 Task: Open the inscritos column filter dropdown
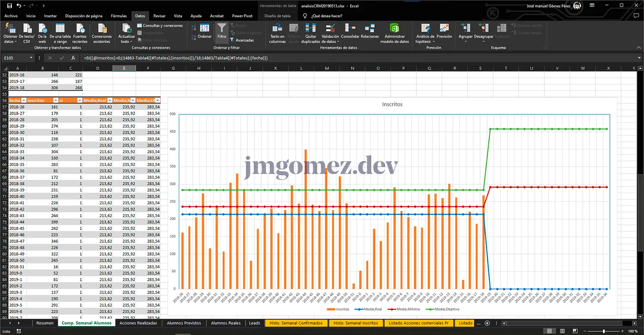[55, 100]
